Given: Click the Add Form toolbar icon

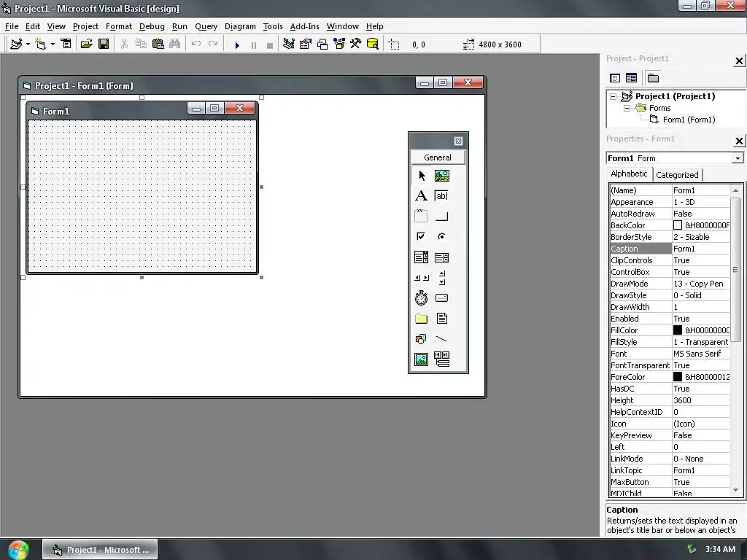Looking at the screenshot, I should [41, 44].
